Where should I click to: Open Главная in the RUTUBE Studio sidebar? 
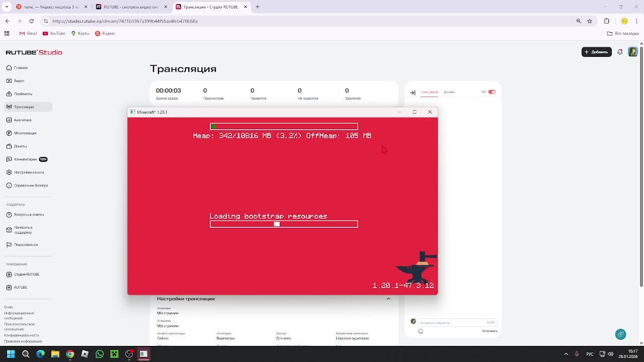click(x=21, y=67)
